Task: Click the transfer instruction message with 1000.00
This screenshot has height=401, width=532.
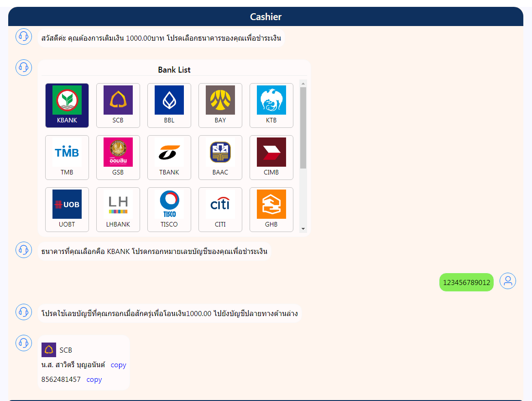Action: click(170, 313)
